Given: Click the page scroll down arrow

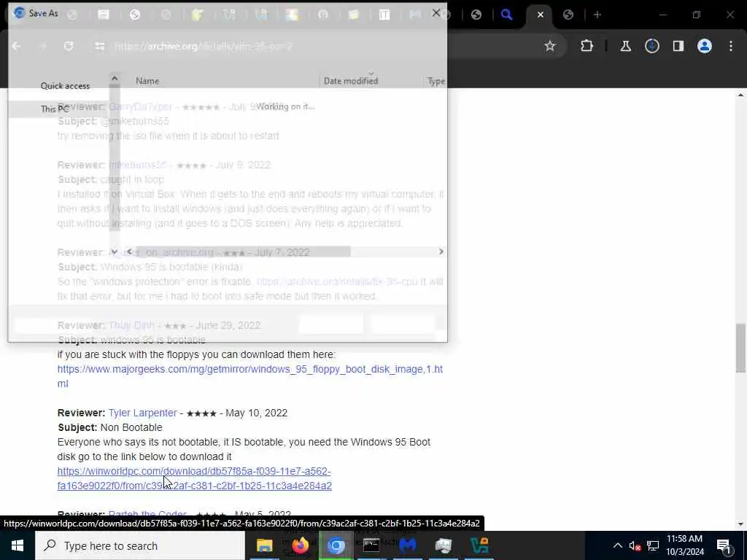Looking at the screenshot, I should point(740,524).
